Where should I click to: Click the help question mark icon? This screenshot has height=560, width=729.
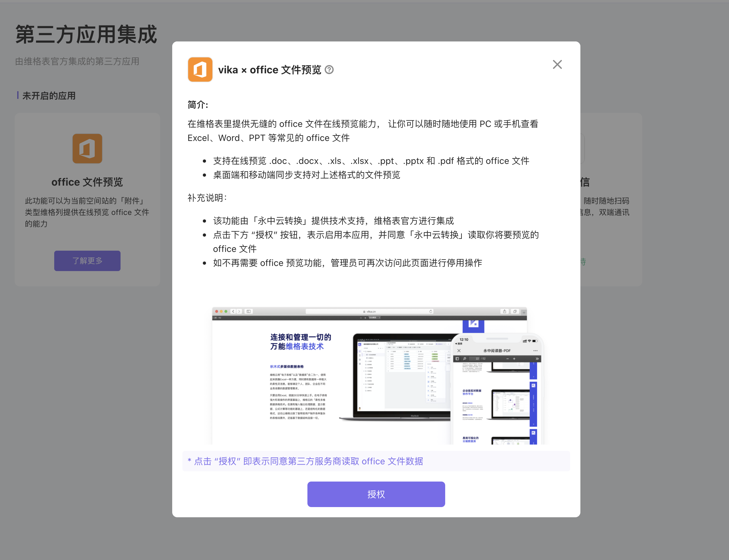pos(329,70)
